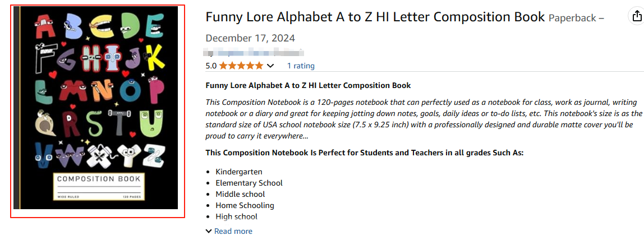Viewport: 644px width, 240px height.
Task: Click the "High school" bullet item
Action: click(x=236, y=216)
